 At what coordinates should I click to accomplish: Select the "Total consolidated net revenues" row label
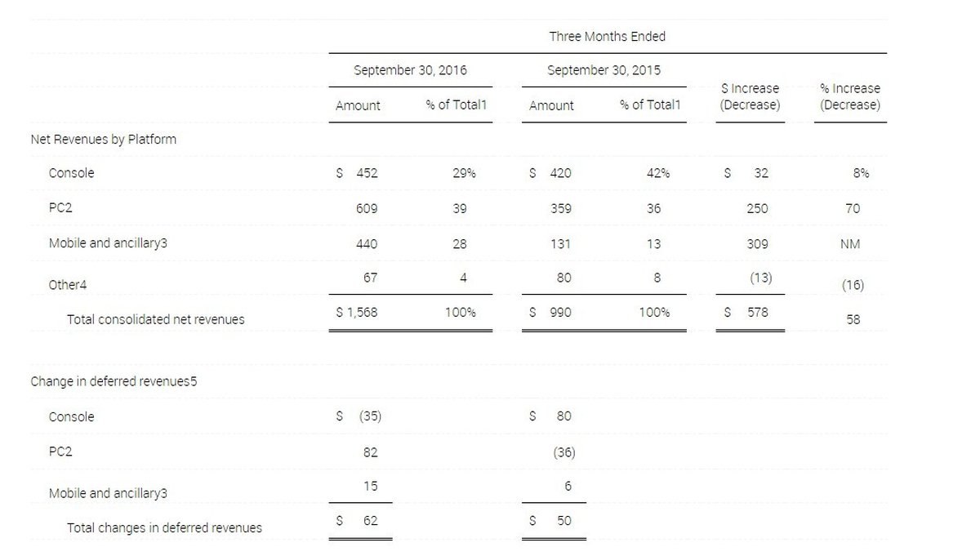(x=155, y=319)
